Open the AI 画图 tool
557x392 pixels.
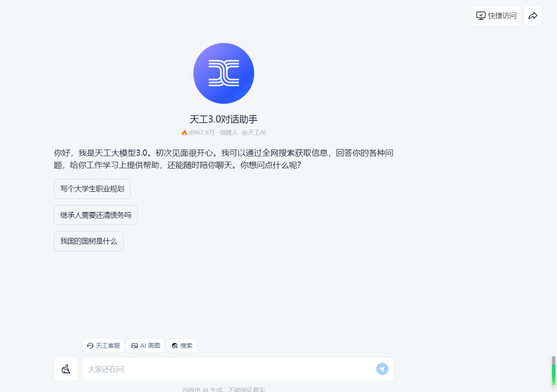pyautogui.click(x=145, y=346)
